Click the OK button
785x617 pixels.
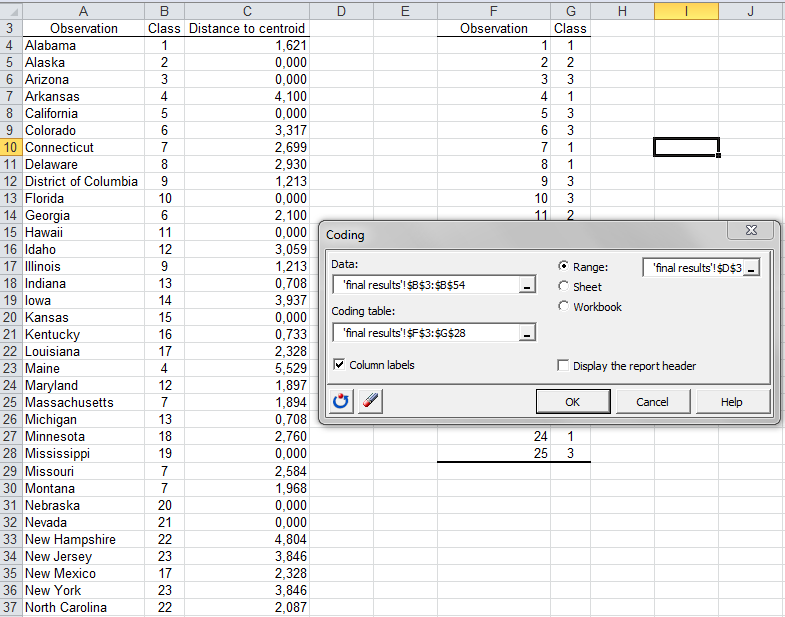pos(573,402)
